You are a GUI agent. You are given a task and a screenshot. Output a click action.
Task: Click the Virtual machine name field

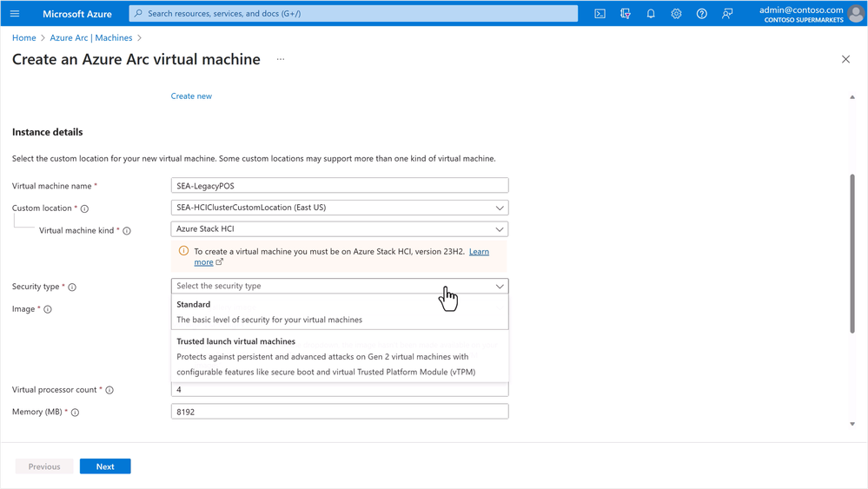click(x=339, y=186)
